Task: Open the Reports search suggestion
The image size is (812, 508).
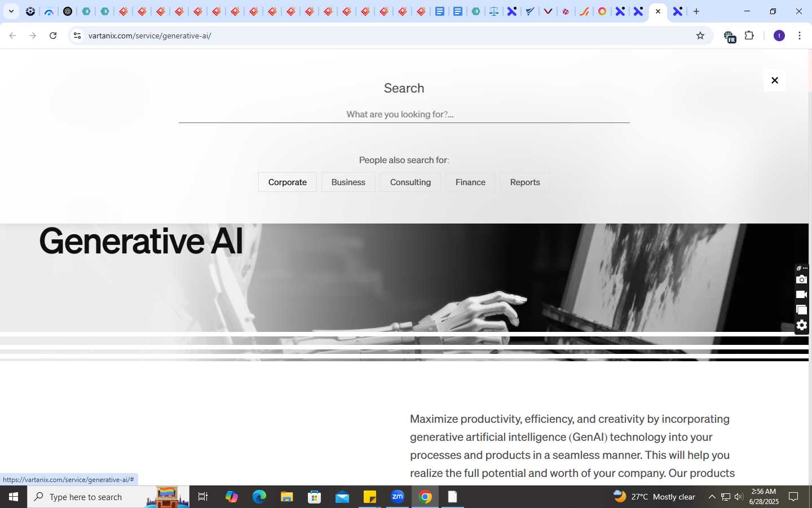Action: [525, 182]
